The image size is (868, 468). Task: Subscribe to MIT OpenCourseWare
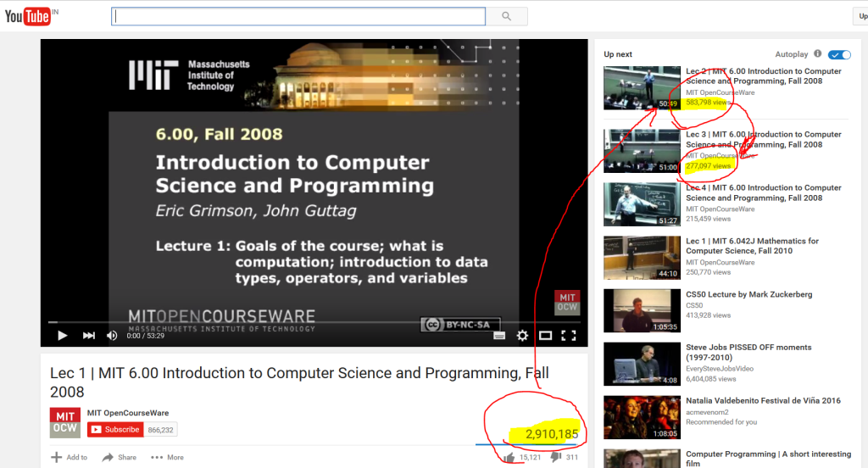coord(115,429)
